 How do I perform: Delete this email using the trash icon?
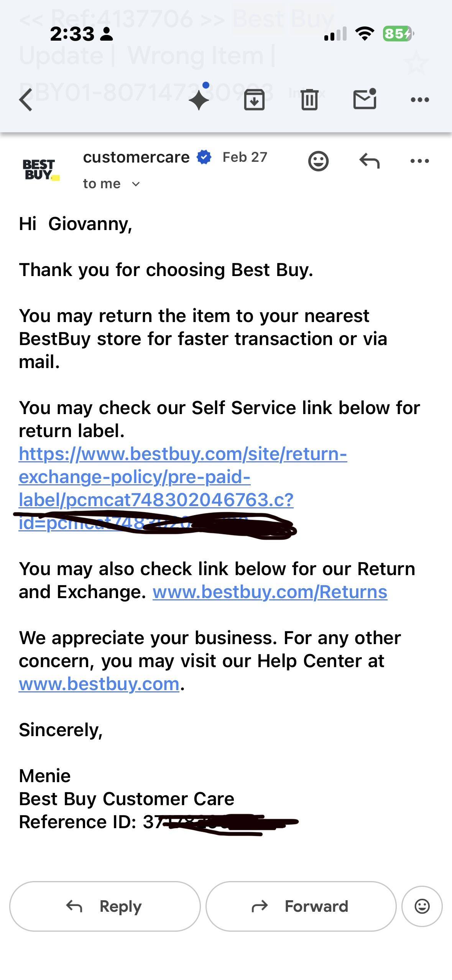(310, 99)
